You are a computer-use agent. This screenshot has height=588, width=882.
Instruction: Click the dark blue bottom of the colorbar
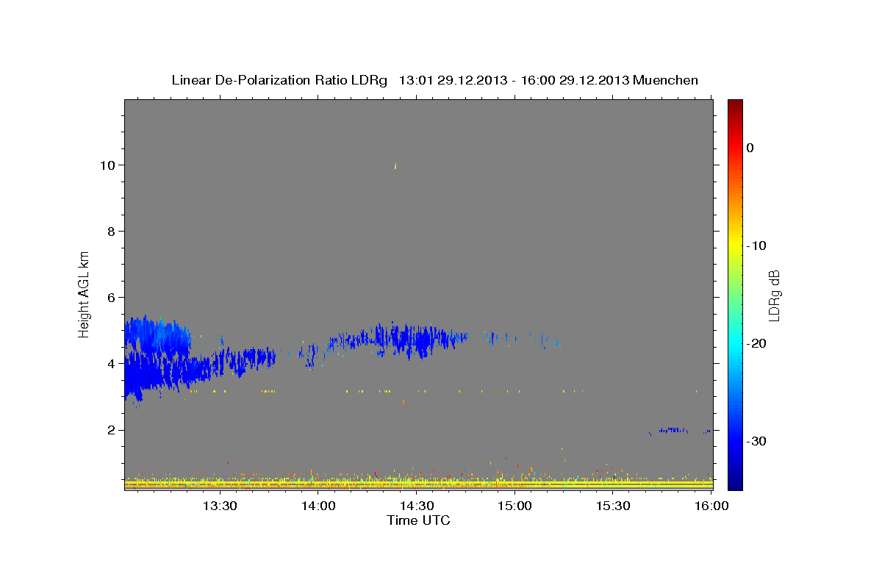pyautogui.click(x=735, y=481)
